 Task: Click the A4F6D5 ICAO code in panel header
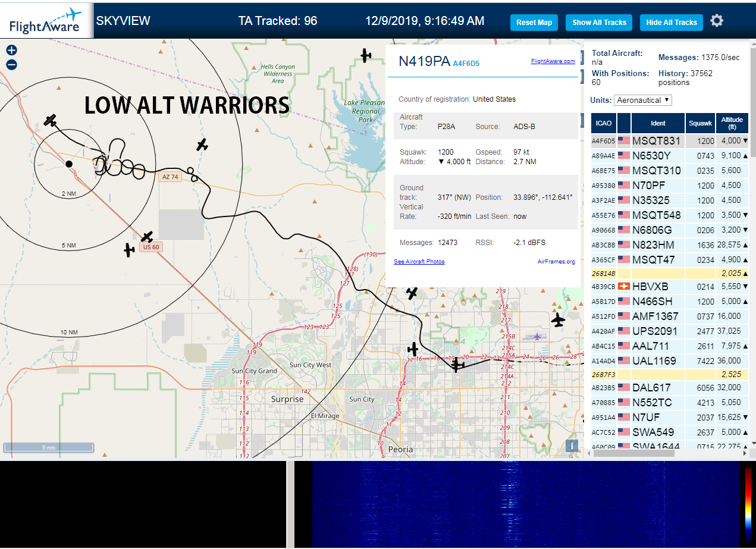pos(466,63)
